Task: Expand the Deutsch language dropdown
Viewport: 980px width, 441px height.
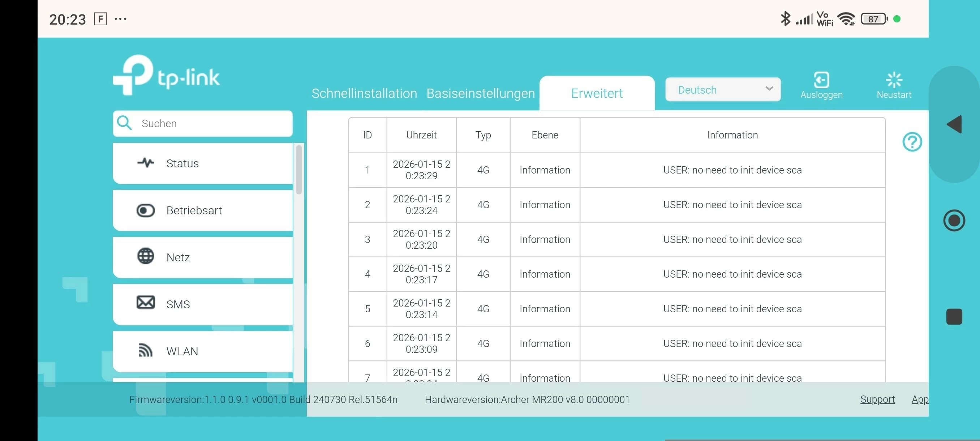Action: [722, 90]
